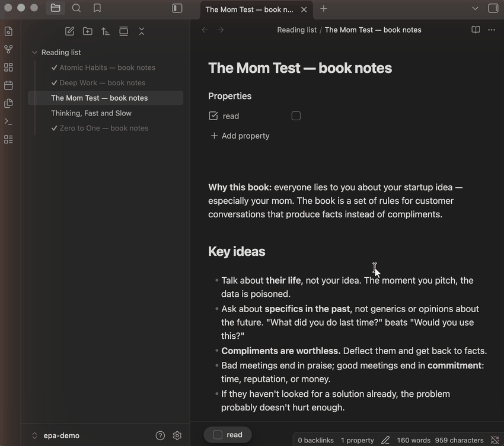
Task: Click Add property button
Action: pyautogui.click(x=240, y=136)
